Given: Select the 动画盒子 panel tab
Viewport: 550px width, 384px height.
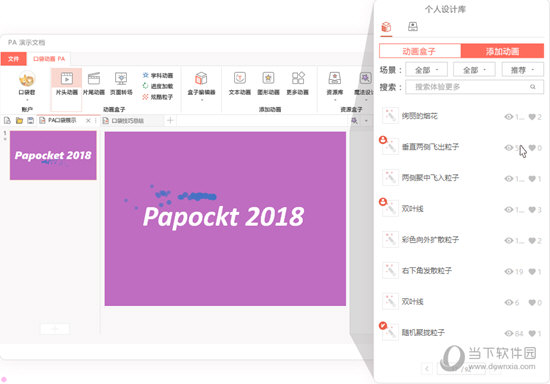Looking at the screenshot, I should (x=420, y=51).
